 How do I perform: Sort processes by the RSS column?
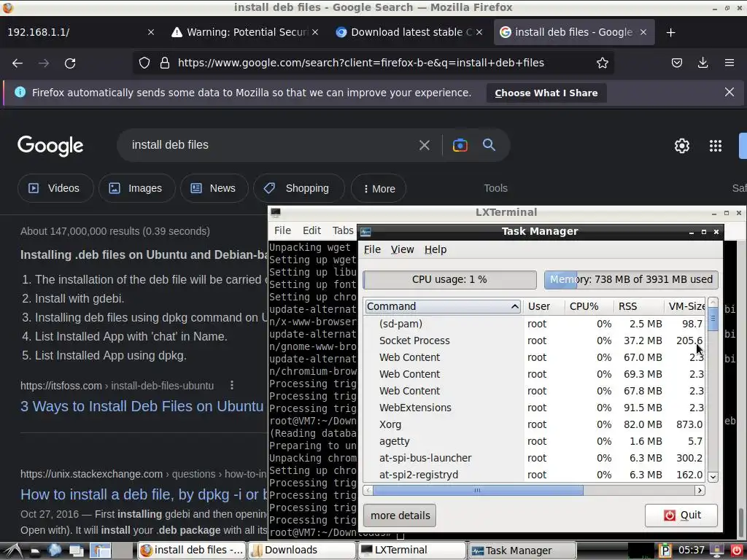click(x=638, y=306)
